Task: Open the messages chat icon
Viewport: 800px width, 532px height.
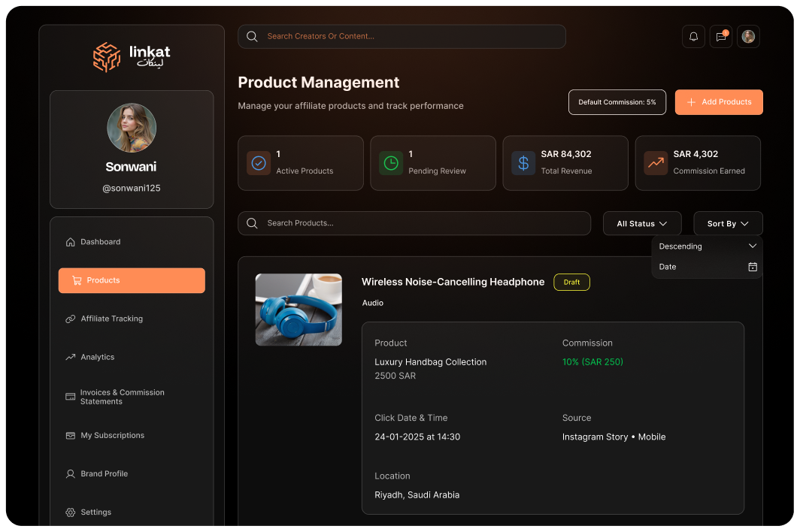Action: point(721,37)
